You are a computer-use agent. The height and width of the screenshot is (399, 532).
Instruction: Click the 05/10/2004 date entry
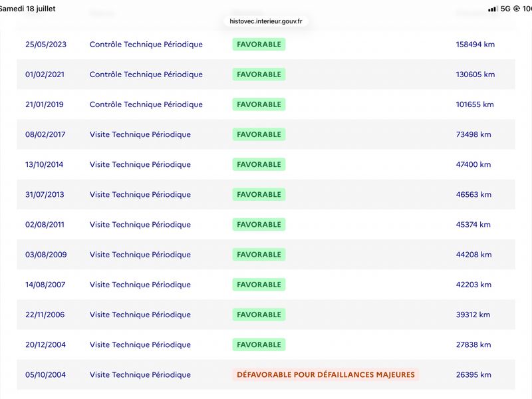pyautogui.click(x=45, y=374)
